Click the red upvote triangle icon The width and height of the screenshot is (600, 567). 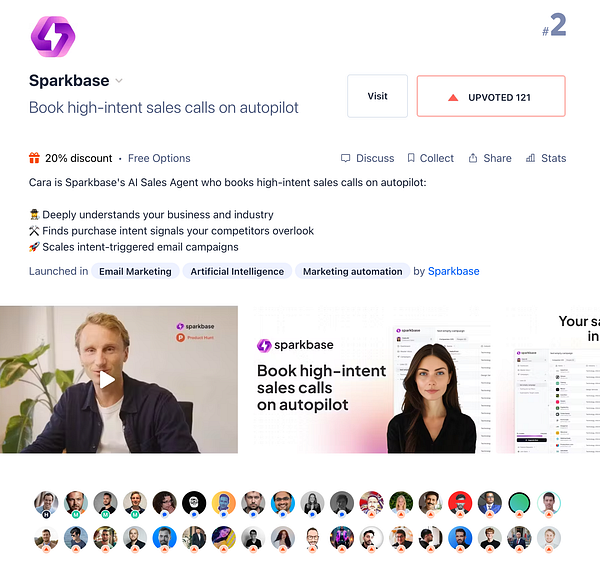tap(453, 98)
